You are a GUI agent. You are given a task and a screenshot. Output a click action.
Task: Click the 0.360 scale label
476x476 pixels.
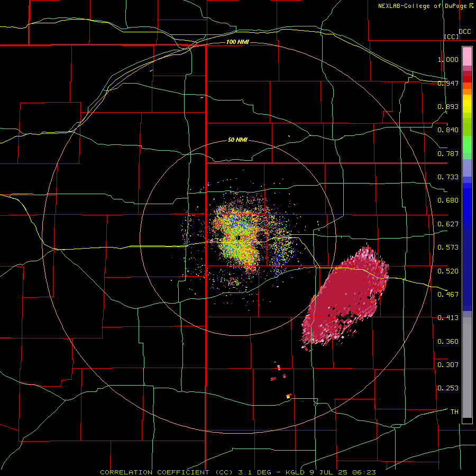point(448,341)
